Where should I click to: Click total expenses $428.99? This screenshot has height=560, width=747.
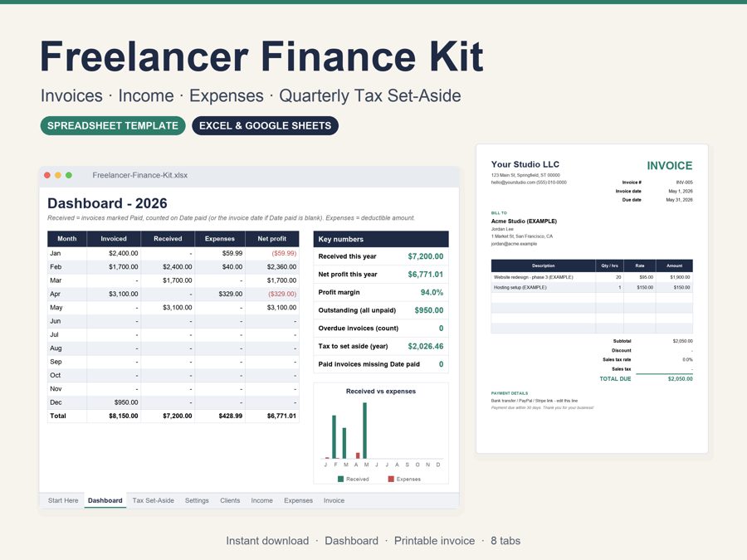231,416
